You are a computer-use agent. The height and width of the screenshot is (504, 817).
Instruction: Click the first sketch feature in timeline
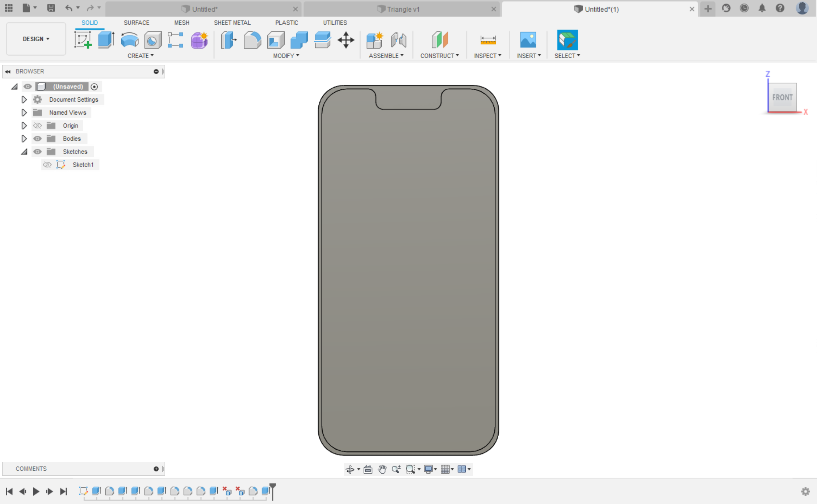point(83,491)
